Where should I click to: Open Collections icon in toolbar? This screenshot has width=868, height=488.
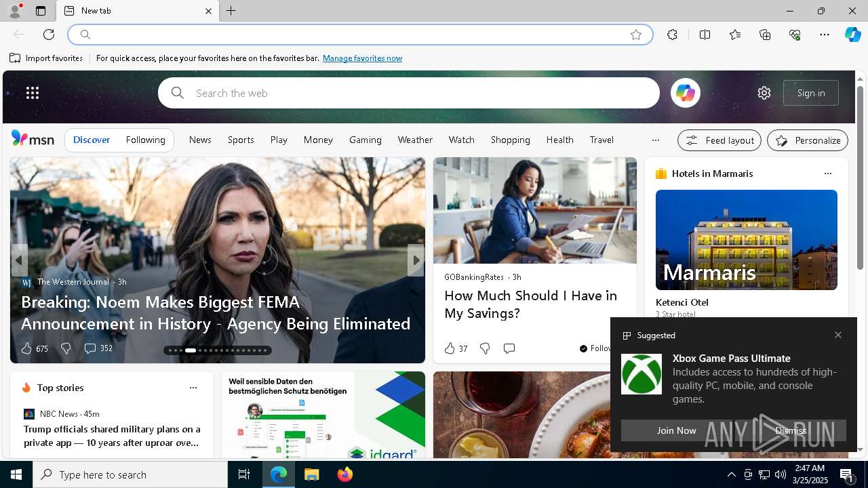tap(765, 35)
